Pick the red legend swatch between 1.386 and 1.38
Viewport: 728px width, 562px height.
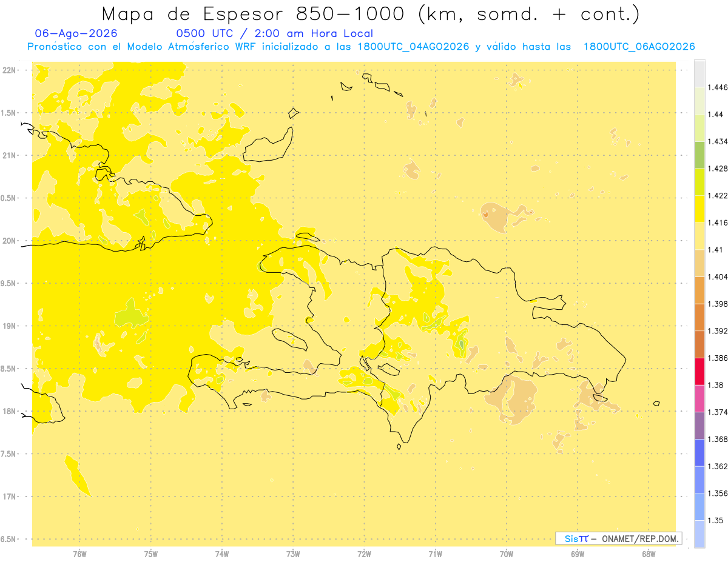(699, 371)
